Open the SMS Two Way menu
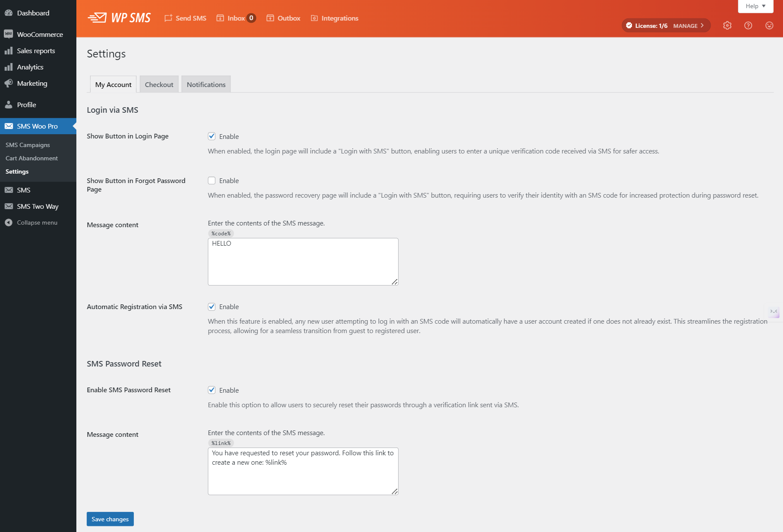 pyautogui.click(x=38, y=206)
